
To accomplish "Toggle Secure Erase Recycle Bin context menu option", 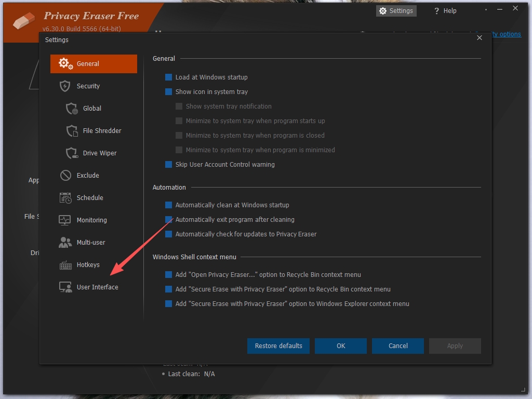I will pyautogui.click(x=168, y=289).
